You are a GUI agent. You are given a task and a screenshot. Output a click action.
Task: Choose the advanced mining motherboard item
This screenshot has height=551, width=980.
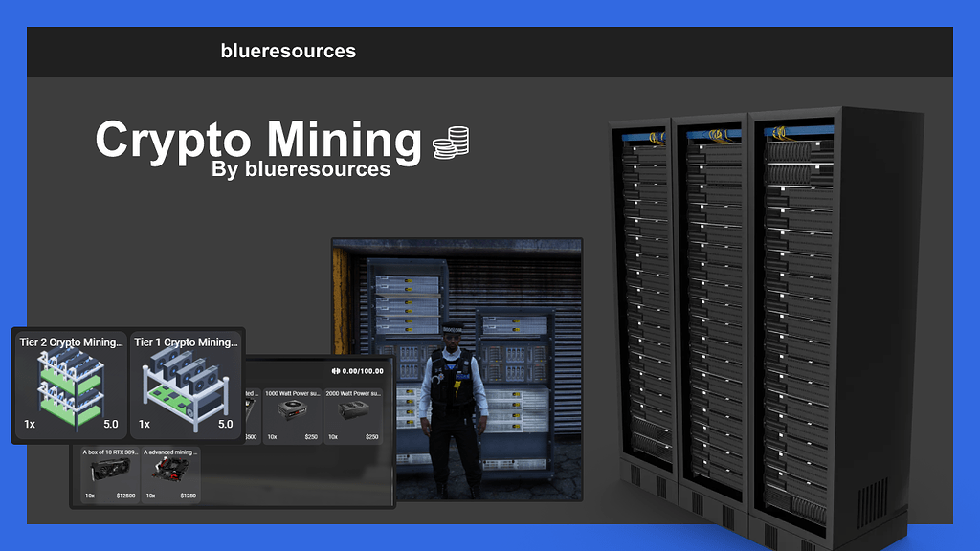pyautogui.click(x=170, y=474)
